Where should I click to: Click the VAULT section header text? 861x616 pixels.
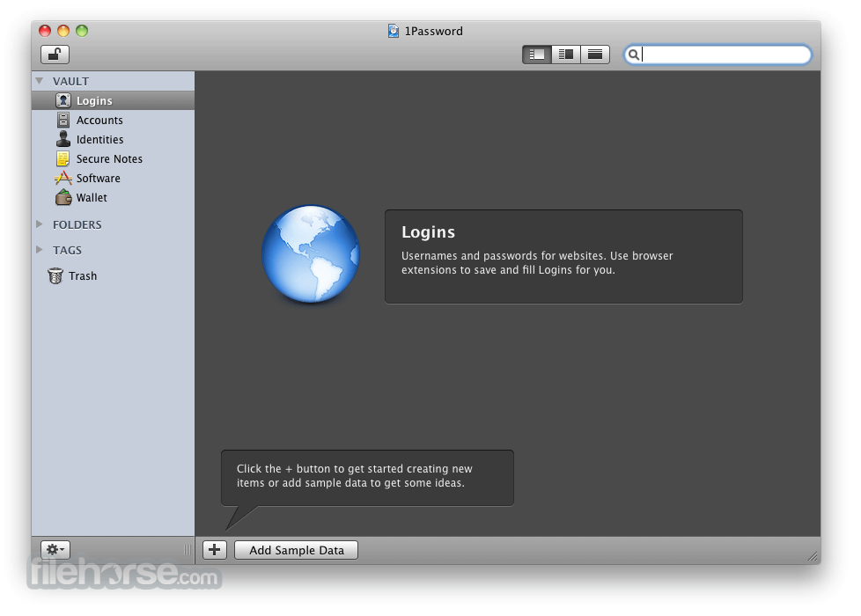(x=70, y=81)
